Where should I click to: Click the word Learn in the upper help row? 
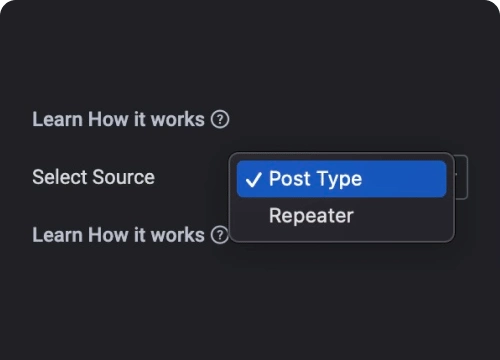(57, 119)
